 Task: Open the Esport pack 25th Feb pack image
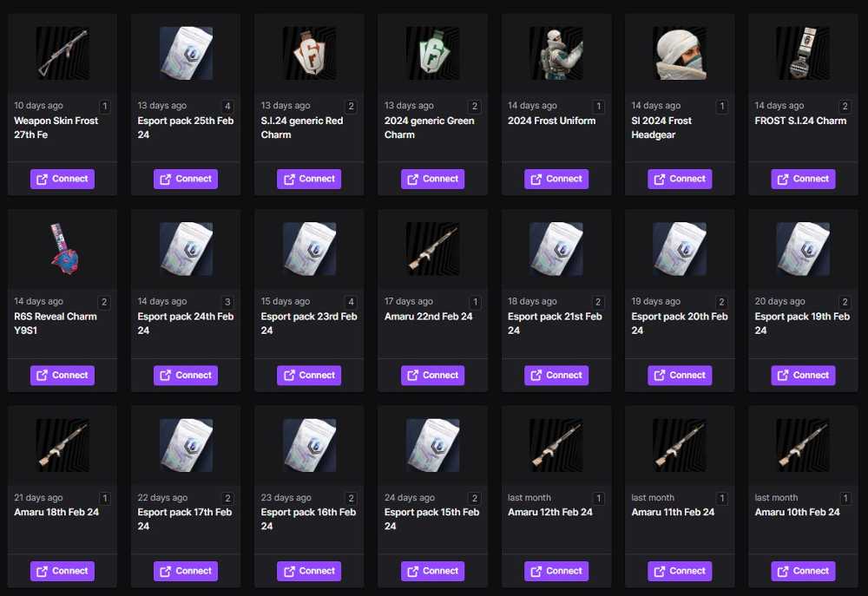tap(186, 54)
